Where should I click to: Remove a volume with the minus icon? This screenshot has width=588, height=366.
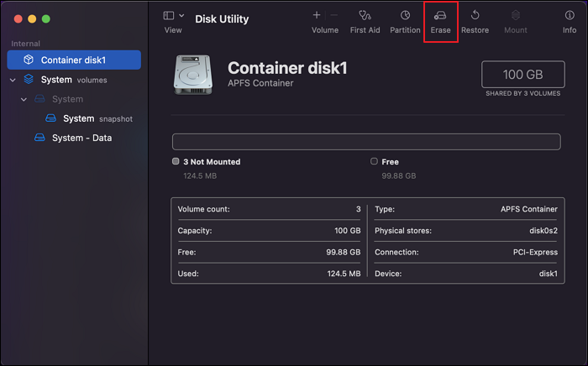click(334, 15)
